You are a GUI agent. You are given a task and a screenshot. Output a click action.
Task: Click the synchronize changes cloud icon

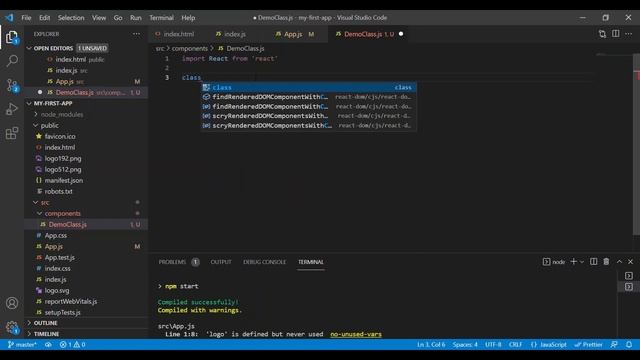(x=48, y=344)
